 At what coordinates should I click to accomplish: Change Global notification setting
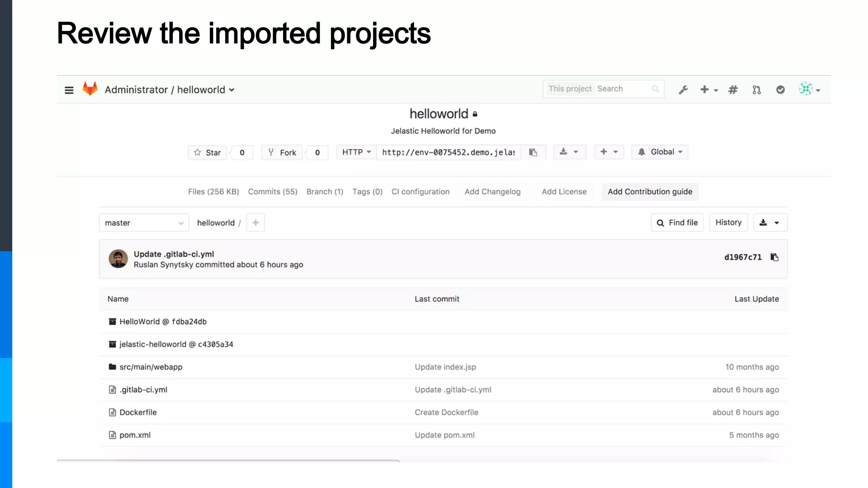coord(659,152)
